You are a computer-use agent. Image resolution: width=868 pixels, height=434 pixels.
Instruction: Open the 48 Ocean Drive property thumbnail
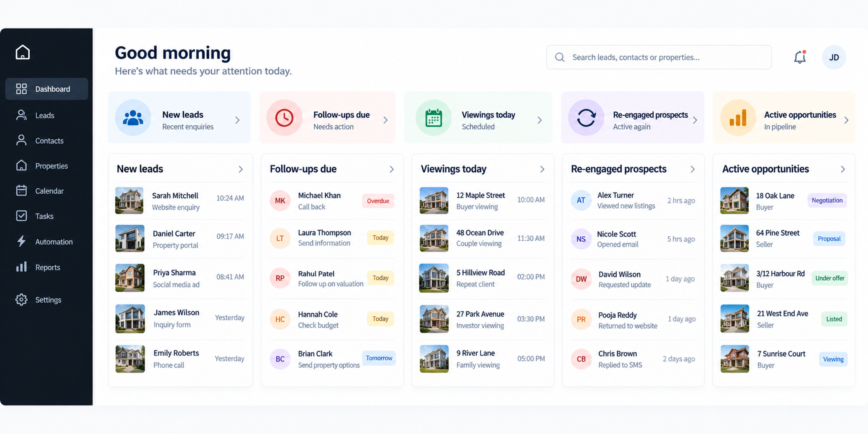[x=434, y=238]
